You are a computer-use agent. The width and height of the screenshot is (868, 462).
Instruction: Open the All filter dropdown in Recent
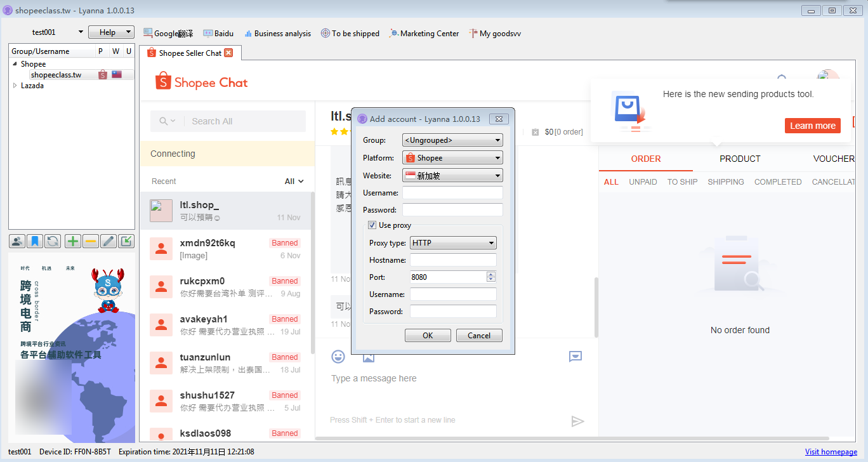[294, 181]
